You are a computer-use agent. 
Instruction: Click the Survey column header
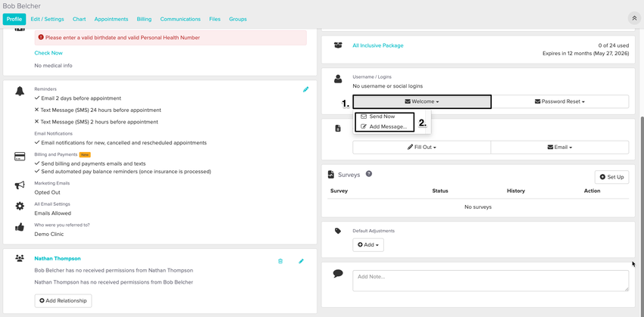click(339, 191)
